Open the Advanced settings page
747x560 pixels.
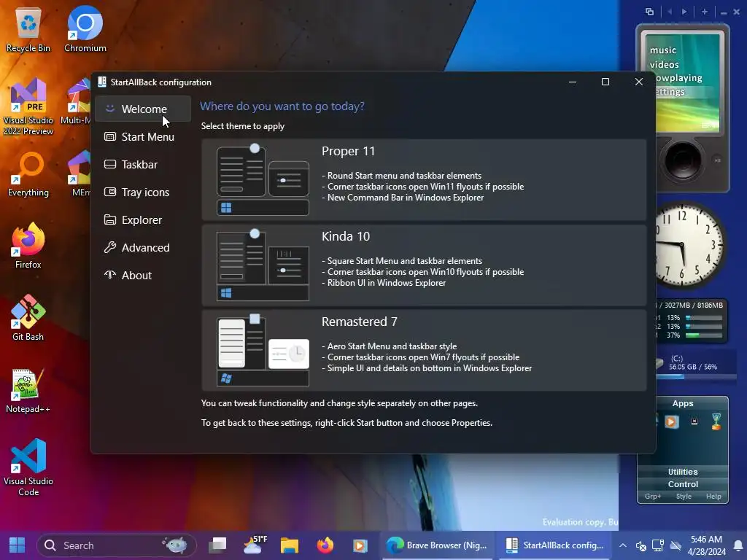click(x=142, y=247)
